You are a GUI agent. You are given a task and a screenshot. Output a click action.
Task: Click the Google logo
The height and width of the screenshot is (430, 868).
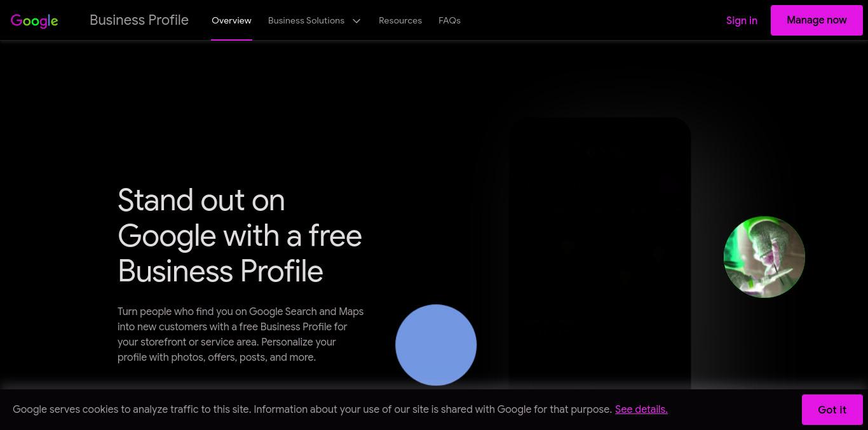[x=34, y=20]
